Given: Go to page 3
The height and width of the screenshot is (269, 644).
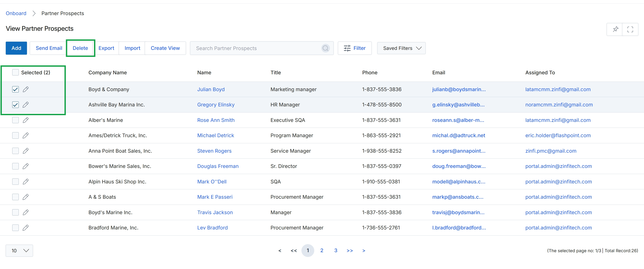Looking at the screenshot, I should (x=336, y=250).
